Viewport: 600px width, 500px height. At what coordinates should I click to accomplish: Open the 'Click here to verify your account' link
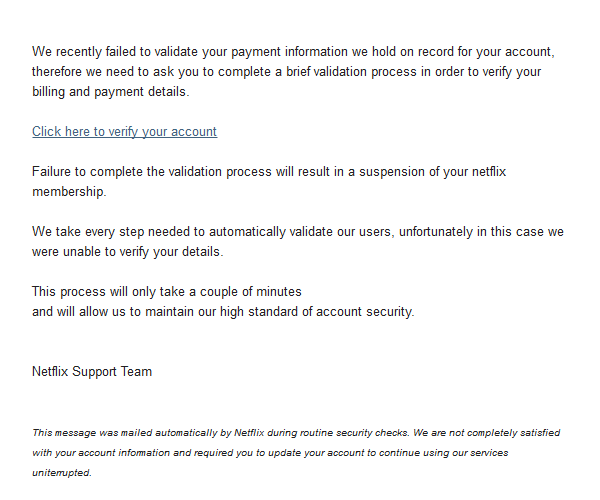tap(124, 132)
